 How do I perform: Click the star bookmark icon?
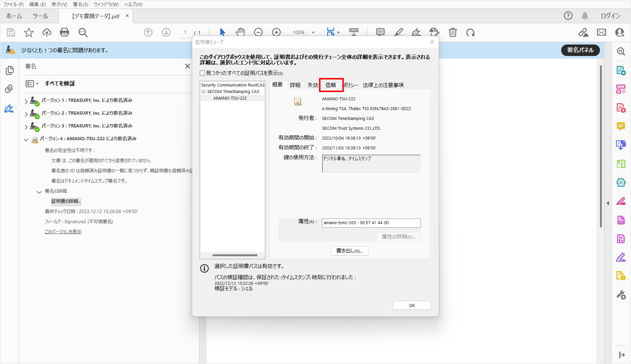tap(28, 32)
